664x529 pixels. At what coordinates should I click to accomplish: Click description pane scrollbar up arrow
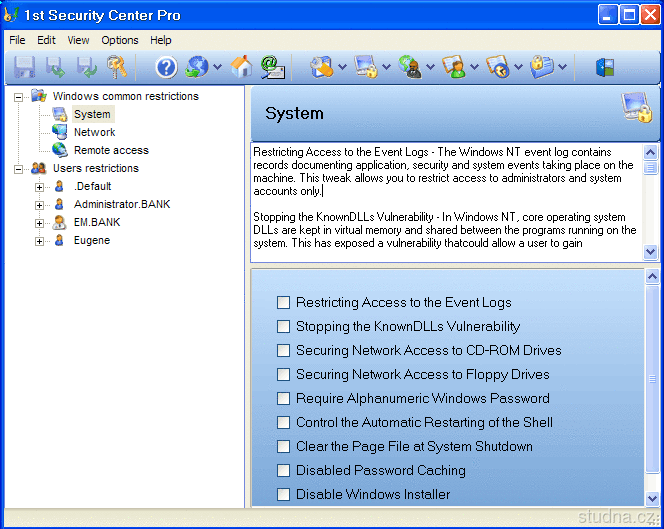pos(650,152)
